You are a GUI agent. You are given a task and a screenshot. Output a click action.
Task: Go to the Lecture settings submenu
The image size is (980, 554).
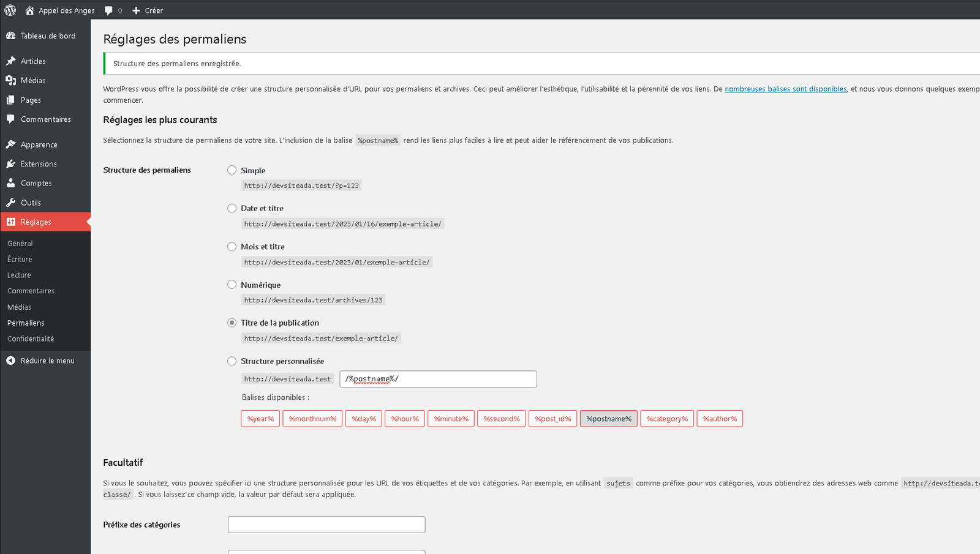[x=19, y=275]
